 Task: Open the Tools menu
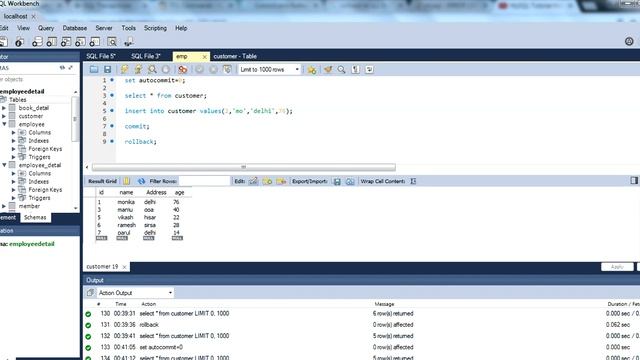[x=129, y=28]
